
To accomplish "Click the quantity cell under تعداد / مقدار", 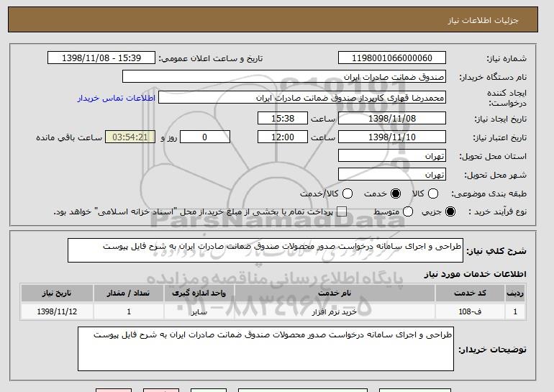I will click(128, 311).
